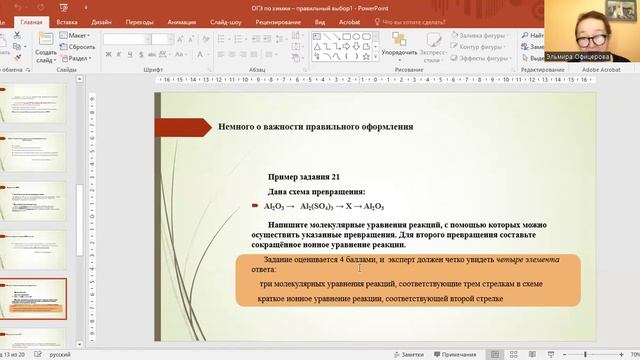
Task: Click the Copy icon in clipboard group
Action: point(17,47)
